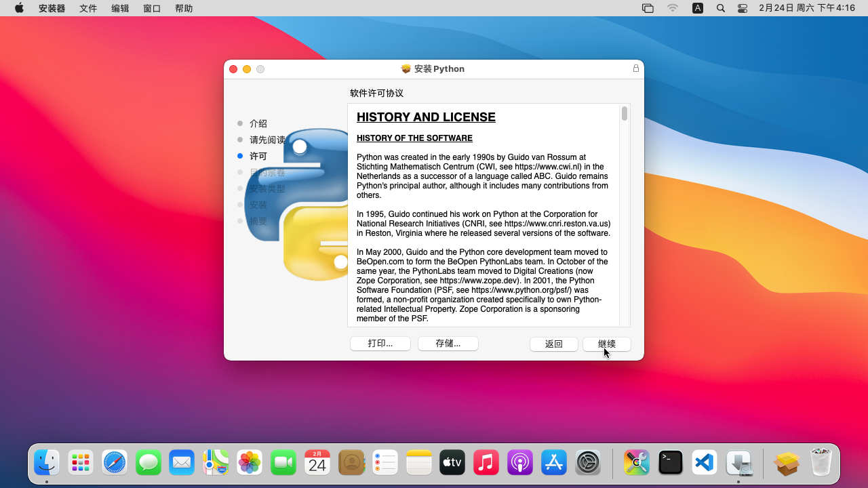The width and height of the screenshot is (868, 488).
Task: Open Control Center in menu bar
Action: click(x=743, y=8)
